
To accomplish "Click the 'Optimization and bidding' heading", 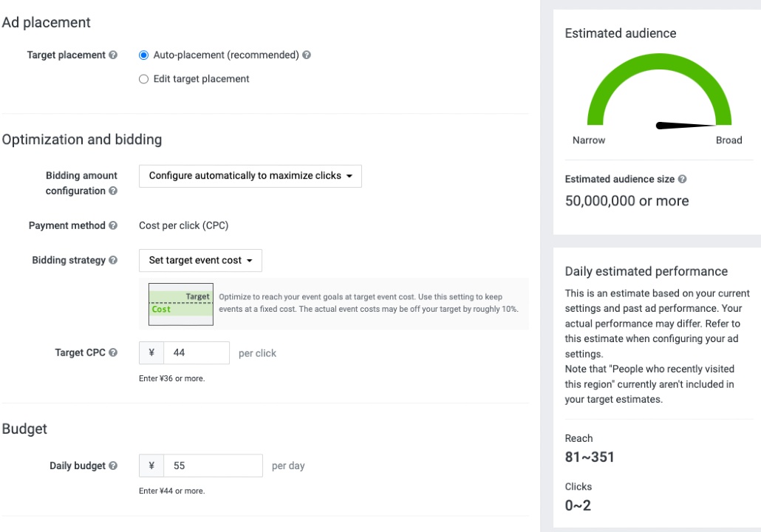I will [x=82, y=140].
